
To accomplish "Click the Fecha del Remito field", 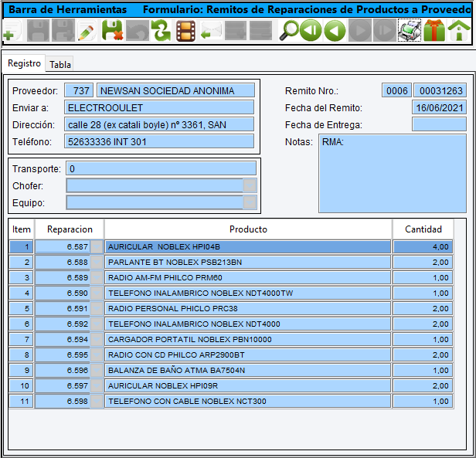I will pos(439,108).
